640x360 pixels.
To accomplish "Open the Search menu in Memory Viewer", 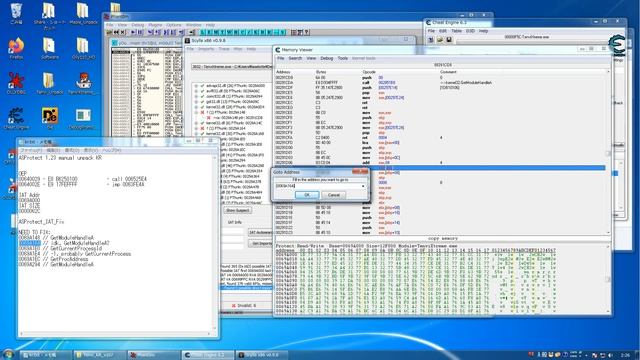I will point(295,58).
